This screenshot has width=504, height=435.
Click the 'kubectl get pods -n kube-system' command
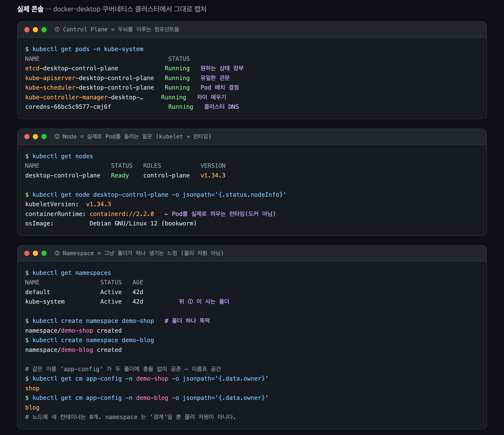88,49
